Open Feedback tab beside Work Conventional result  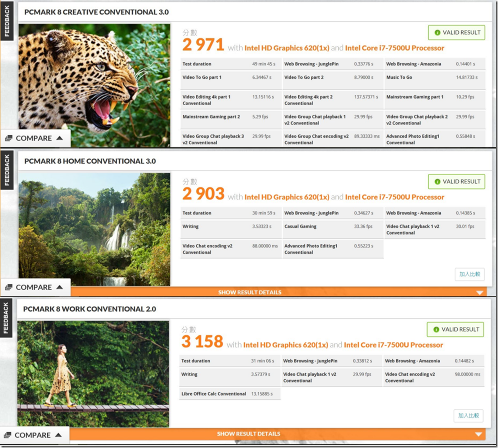pos(6,318)
